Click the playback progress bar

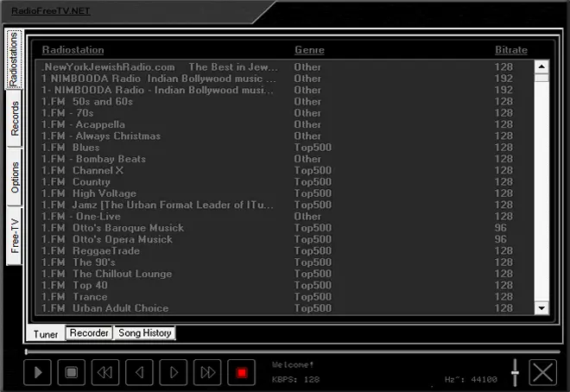[x=293, y=351]
